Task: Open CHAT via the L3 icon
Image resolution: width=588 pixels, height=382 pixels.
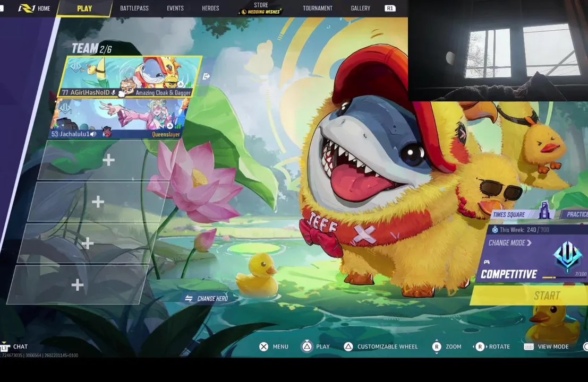Action: pyautogui.click(x=4, y=347)
